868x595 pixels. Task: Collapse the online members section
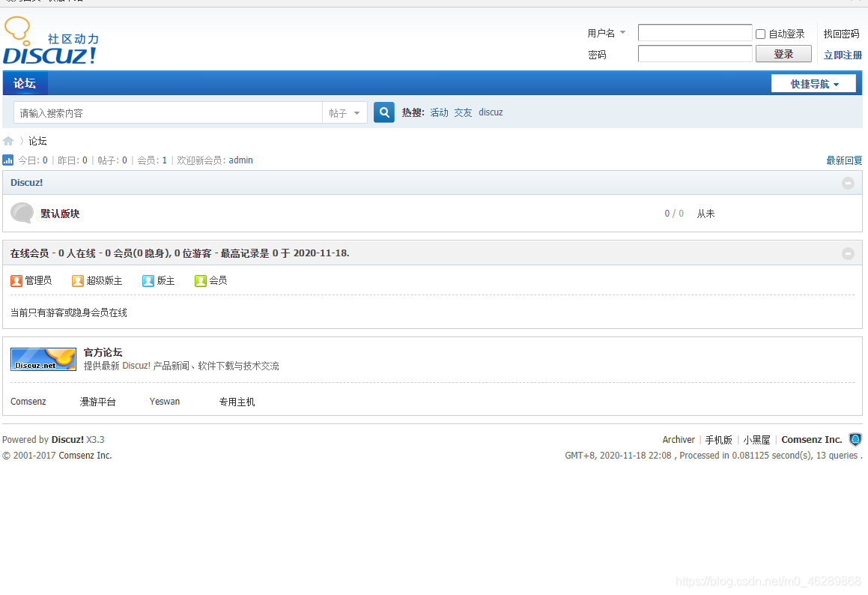click(848, 253)
